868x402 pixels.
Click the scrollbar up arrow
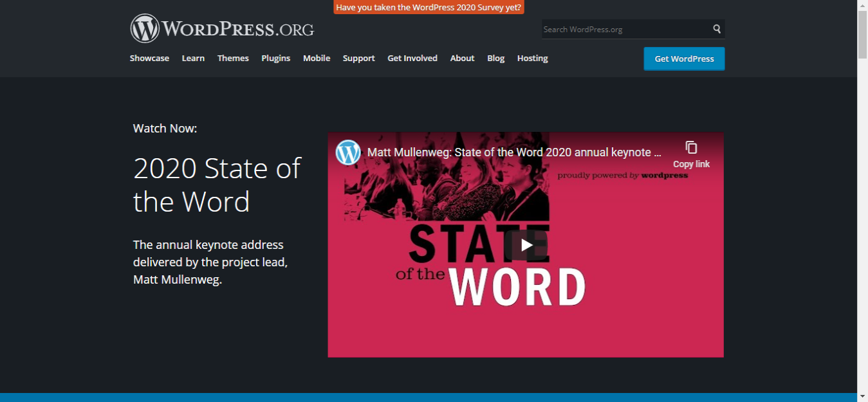coord(863,6)
